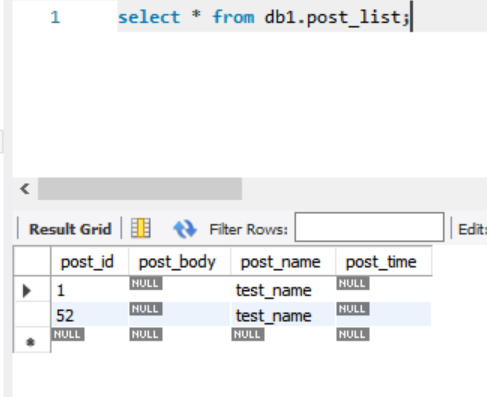The image size is (487, 397).
Task: Click post_time NULL in new row
Action: [x=353, y=334]
